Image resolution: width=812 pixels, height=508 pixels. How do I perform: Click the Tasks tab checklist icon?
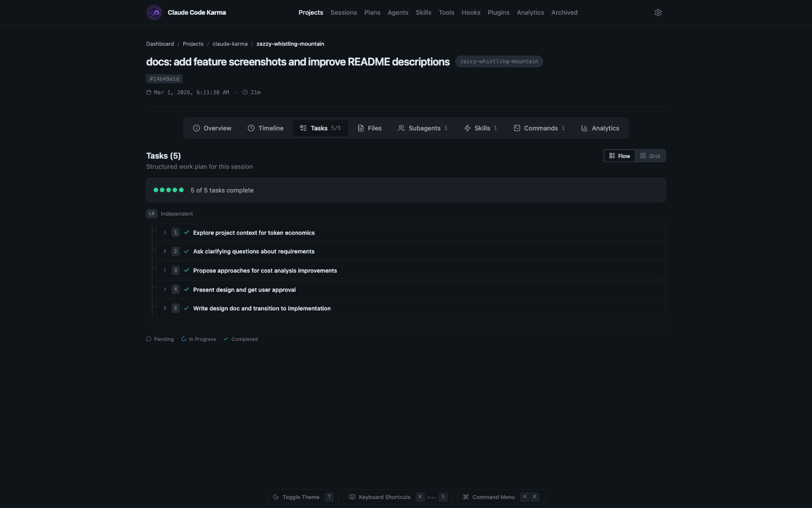[303, 128]
